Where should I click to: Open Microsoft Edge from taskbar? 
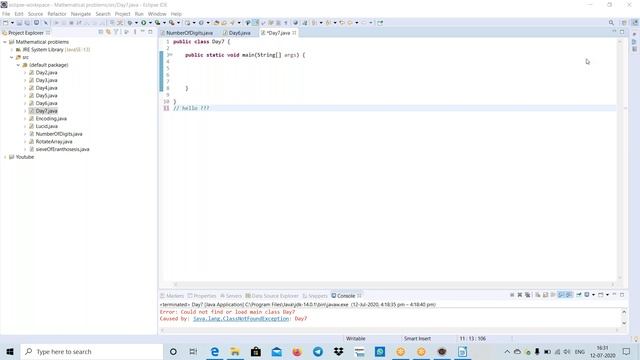pos(214,351)
